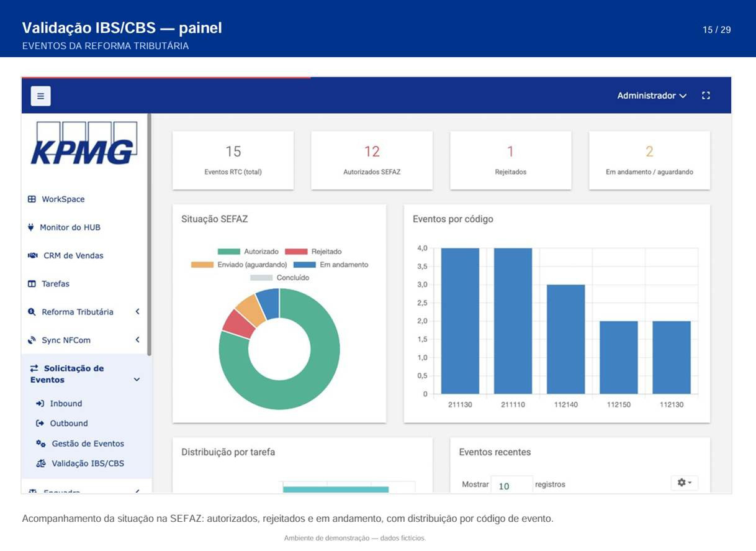Click the Validação IBS/CBS scale icon
This screenshot has height=551, width=756.
pyautogui.click(x=40, y=463)
